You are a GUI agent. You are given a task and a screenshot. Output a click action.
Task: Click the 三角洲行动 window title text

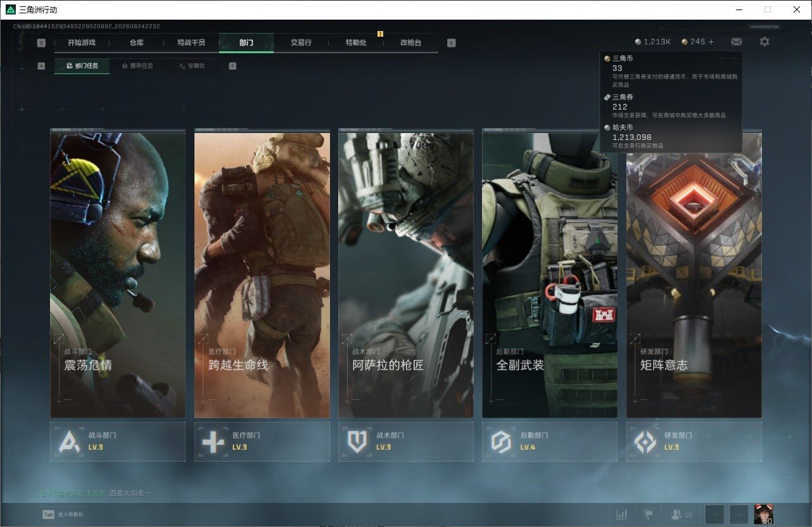39,10
